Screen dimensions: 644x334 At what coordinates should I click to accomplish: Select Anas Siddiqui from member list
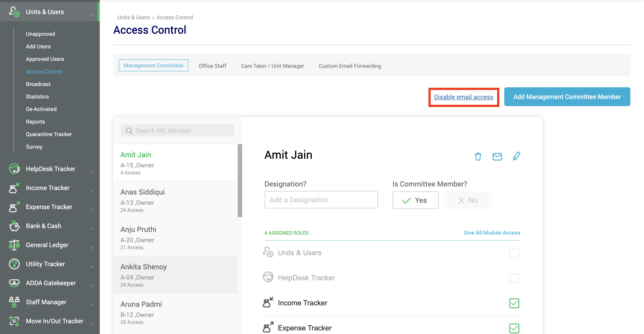click(x=175, y=200)
